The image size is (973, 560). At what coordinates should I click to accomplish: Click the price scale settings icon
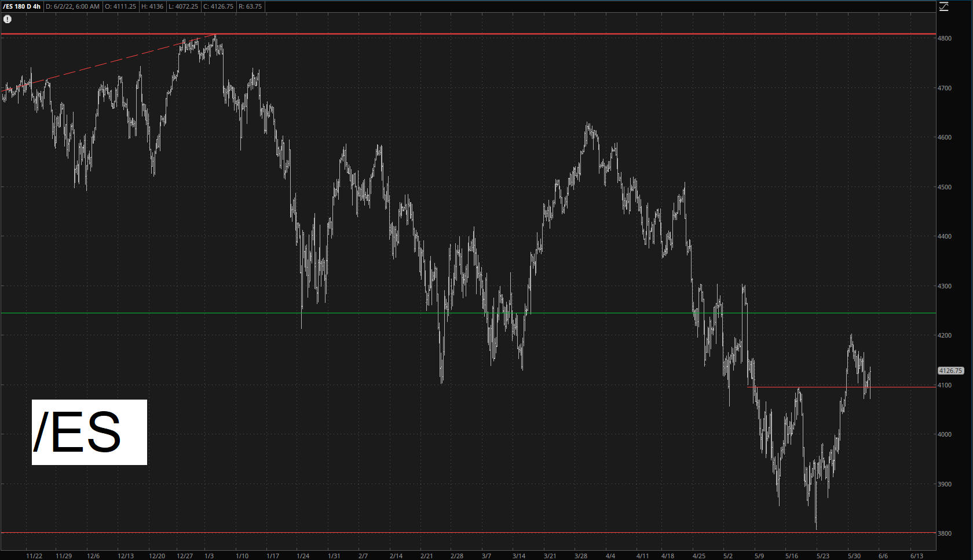point(944,6)
